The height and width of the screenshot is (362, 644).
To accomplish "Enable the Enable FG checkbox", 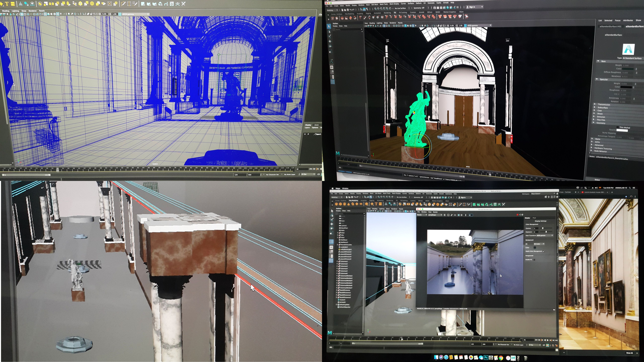I will coord(534,260).
